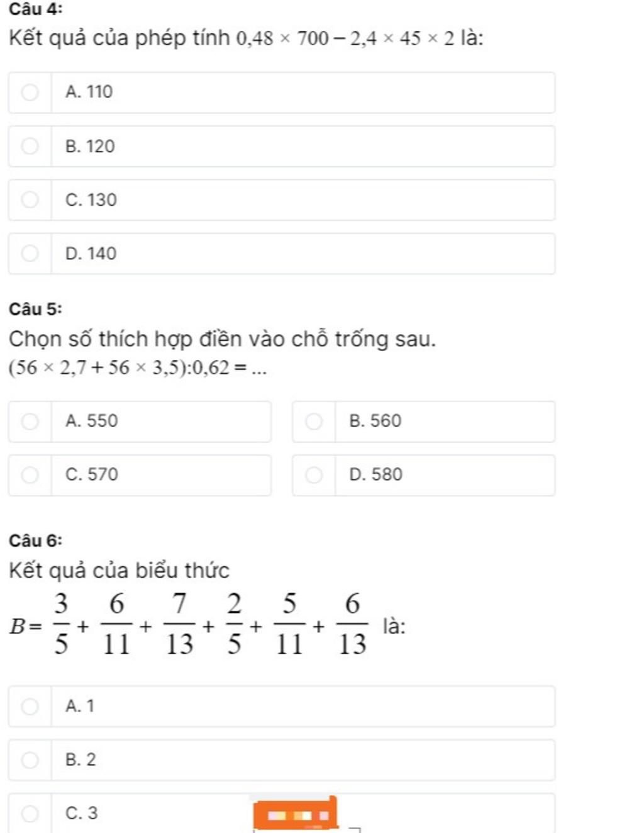Screen dimensions: 644x833
Task: Select radio button for answer A. 110
Action: click(x=30, y=92)
